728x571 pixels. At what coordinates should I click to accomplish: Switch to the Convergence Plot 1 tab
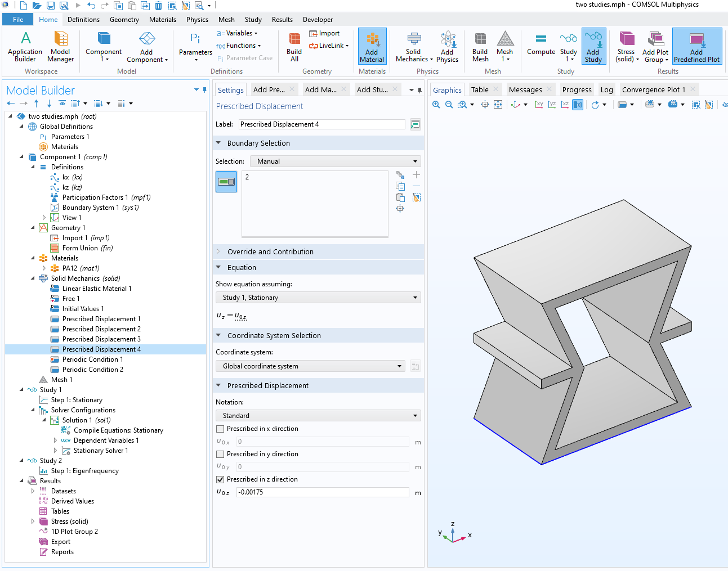653,89
